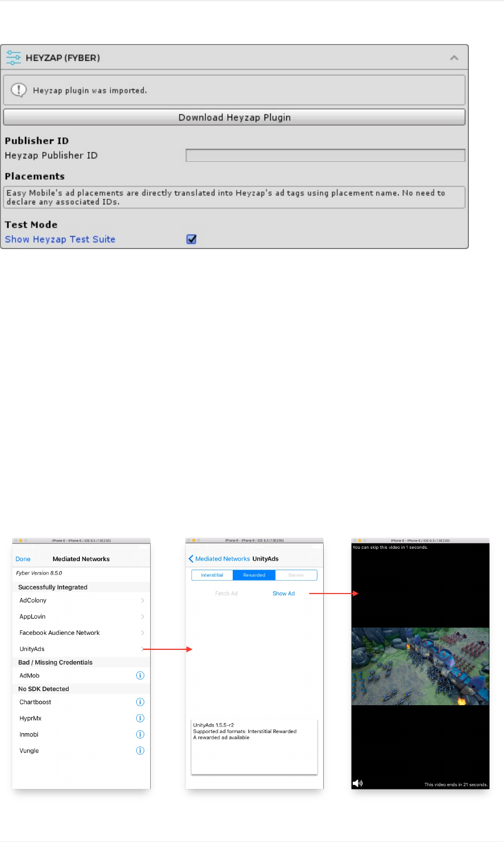This screenshot has width=504, height=842.
Task: Switch to Interstitial tab
Action: [212, 575]
